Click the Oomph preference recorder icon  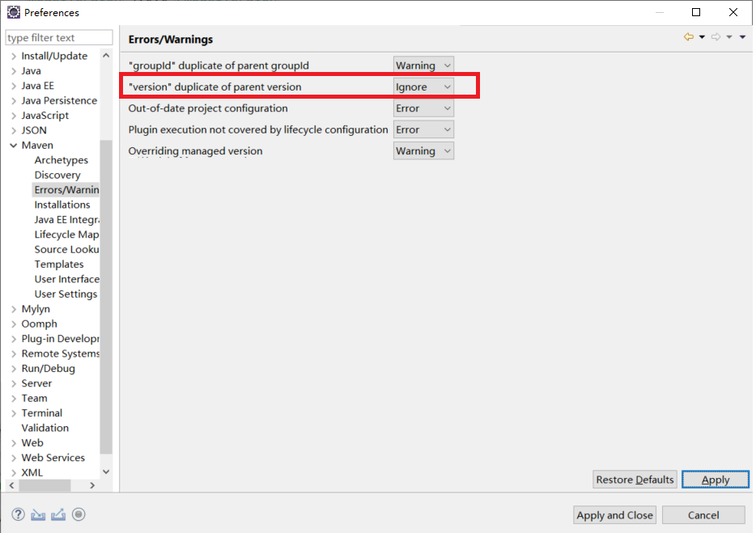click(79, 514)
